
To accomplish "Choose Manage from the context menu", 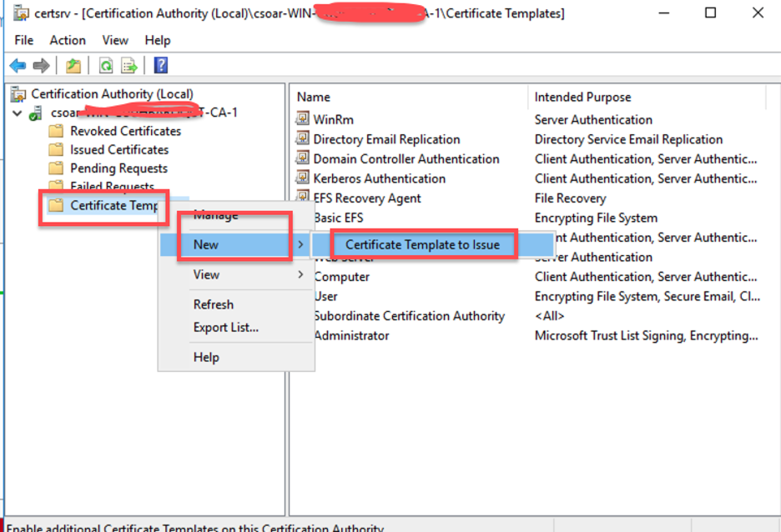I will pos(215,214).
